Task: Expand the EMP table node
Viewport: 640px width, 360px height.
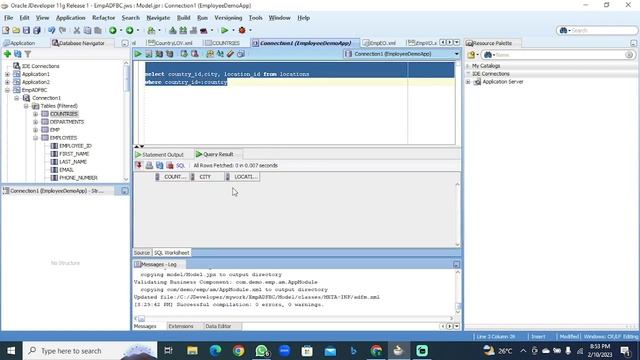Action: click(36, 130)
